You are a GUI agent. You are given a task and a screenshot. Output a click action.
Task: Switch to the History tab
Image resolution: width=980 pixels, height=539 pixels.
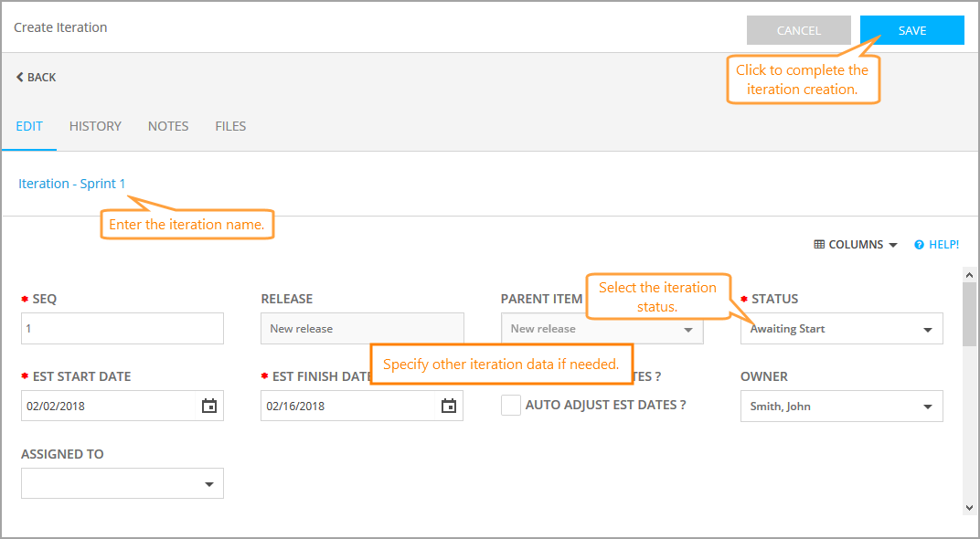coord(95,126)
